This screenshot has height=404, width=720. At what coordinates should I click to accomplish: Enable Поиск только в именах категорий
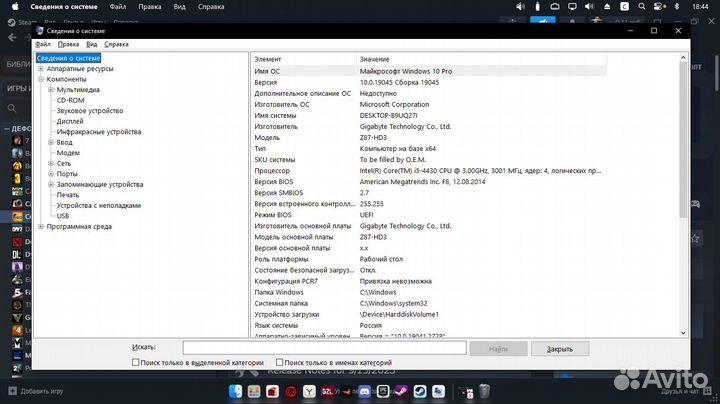click(x=279, y=362)
